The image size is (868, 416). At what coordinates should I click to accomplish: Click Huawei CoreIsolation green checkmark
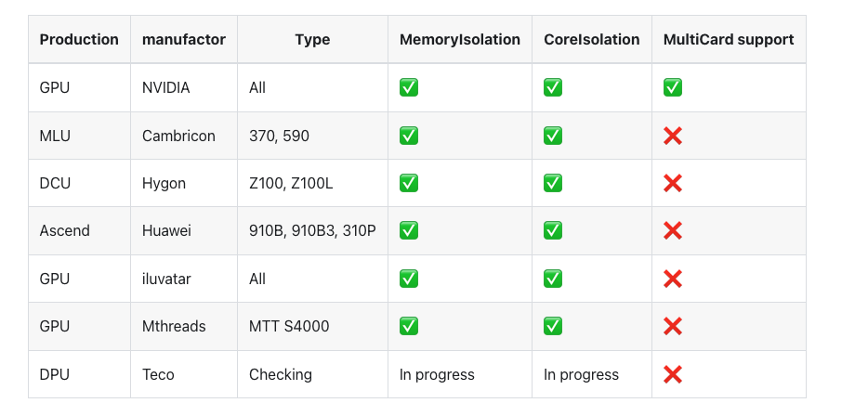tap(553, 230)
